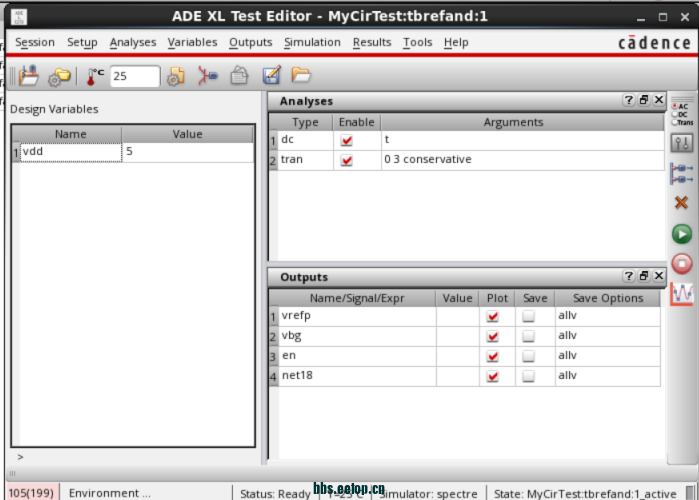The width and height of the screenshot is (699, 500).
Task: Check Save for net18 output
Action: [528, 376]
